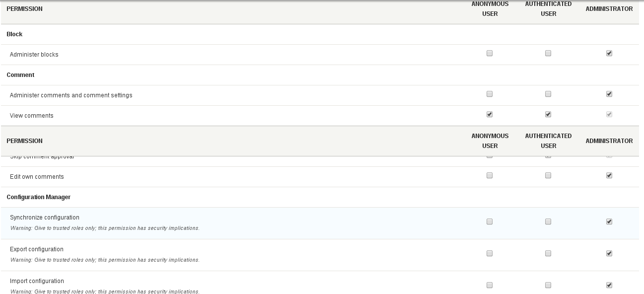Uncheck View comments for Authenticated user
Image resolution: width=644 pixels, height=294 pixels.
[x=548, y=114]
